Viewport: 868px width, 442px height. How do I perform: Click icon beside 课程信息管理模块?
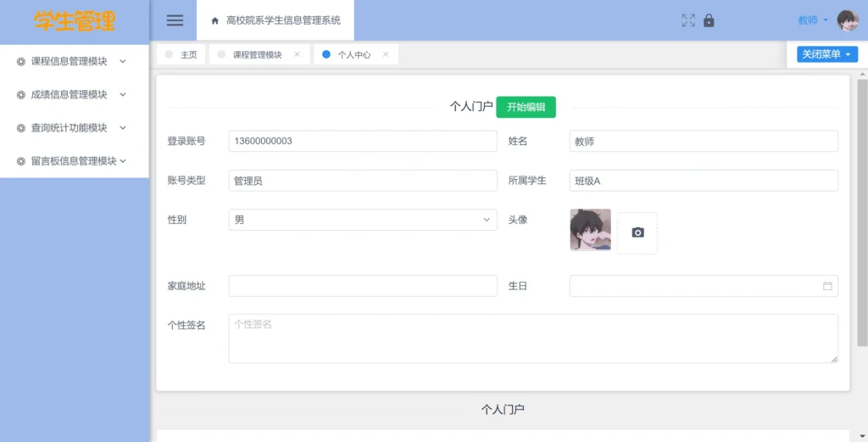(21, 61)
